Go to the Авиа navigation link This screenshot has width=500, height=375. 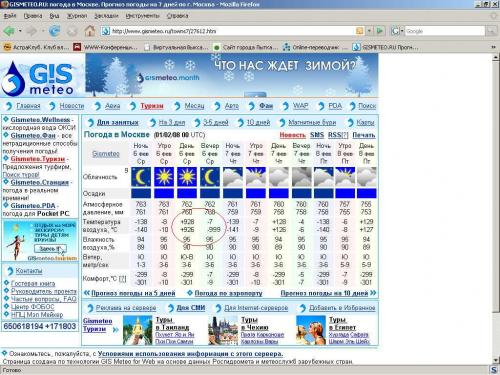112,106
